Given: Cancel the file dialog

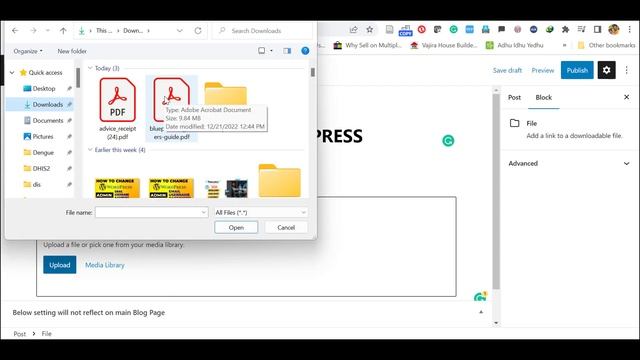Looking at the screenshot, I should click(286, 227).
